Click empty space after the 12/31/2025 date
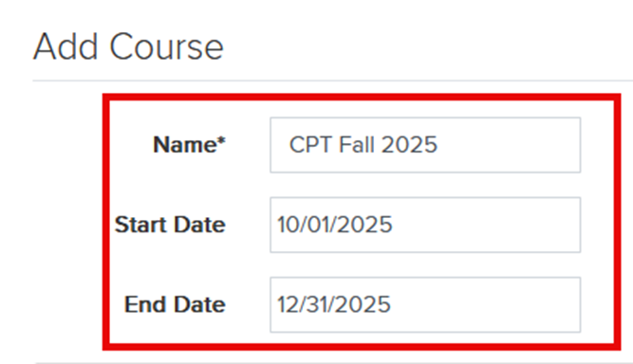 tap(484, 304)
